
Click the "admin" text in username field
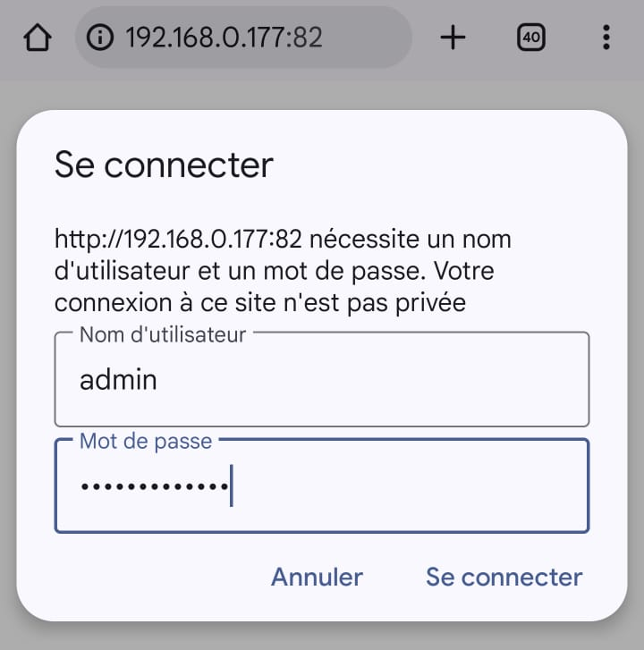click(118, 380)
